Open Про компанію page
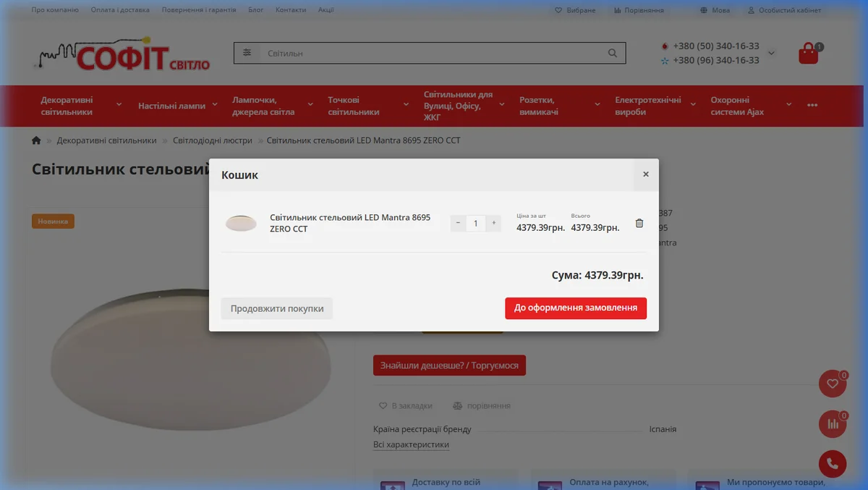Viewport: 868px width, 490px height. (x=55, y=10)
